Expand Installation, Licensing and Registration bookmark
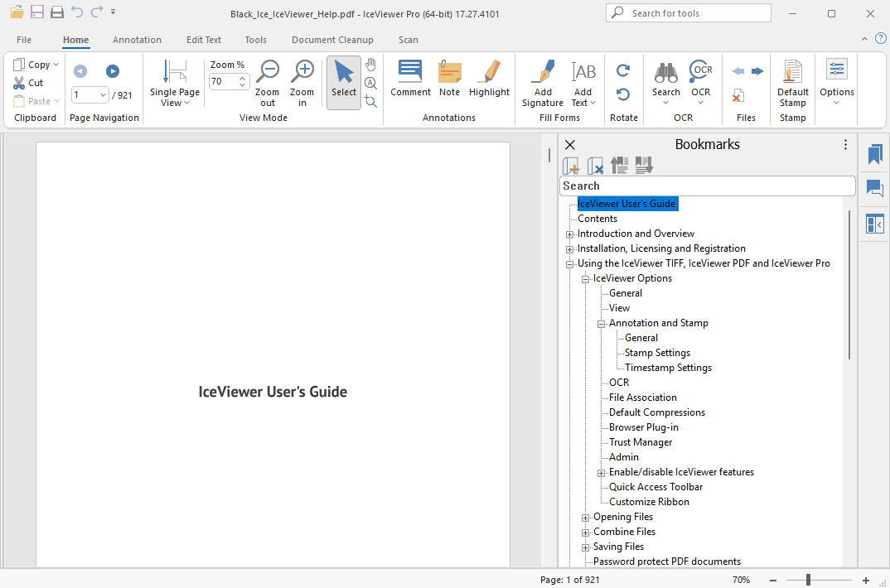 [x=569, y=249]
